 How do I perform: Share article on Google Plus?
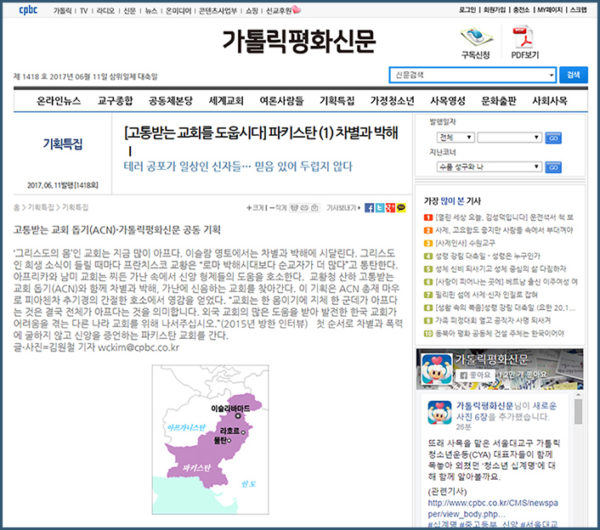coord(390,208)
